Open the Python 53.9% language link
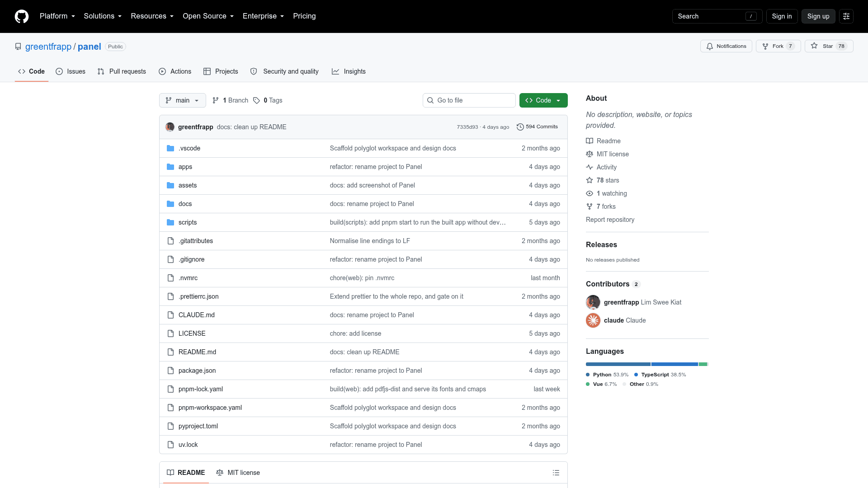The height and width of the screenshot is (488, 868). click(x=607, y=375)
